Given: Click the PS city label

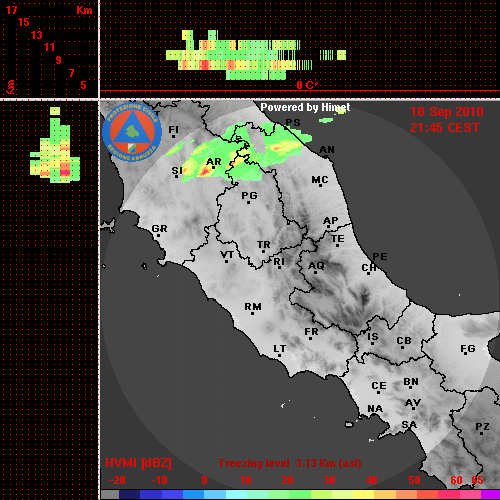Looking at the screenshot, I should (x=293, y=123).
